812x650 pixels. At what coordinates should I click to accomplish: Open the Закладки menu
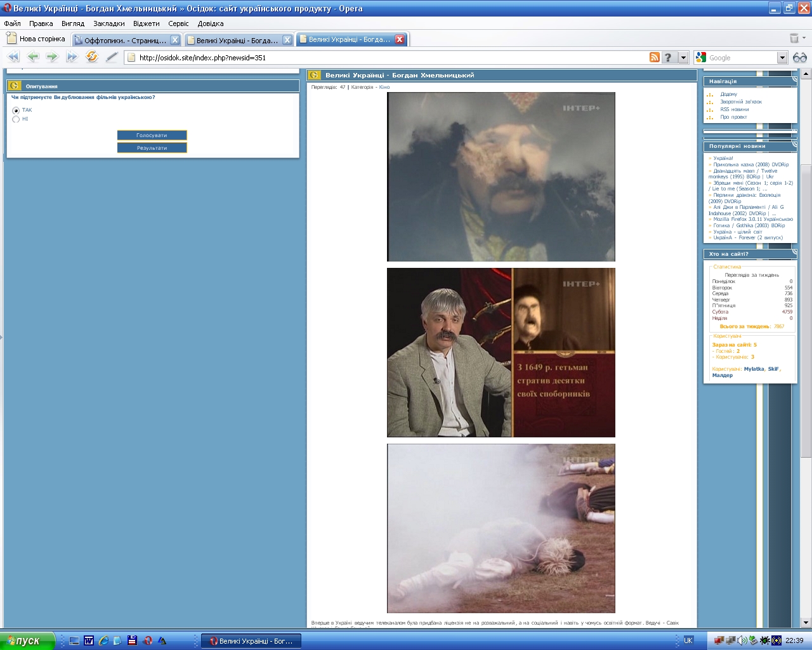[108, 23]
